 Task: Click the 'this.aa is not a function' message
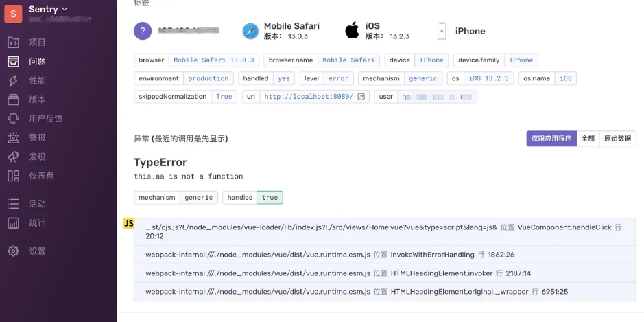pyautogui.click(x=189, y=176)
